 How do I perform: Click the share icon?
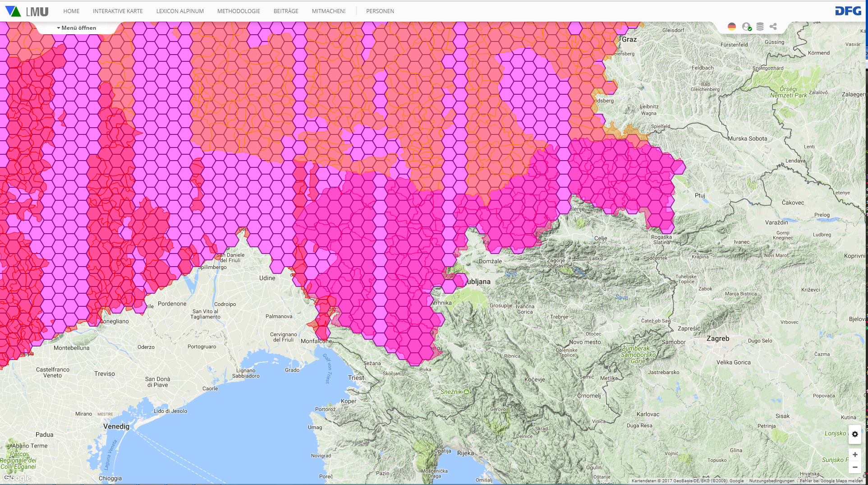coord(773,27)
